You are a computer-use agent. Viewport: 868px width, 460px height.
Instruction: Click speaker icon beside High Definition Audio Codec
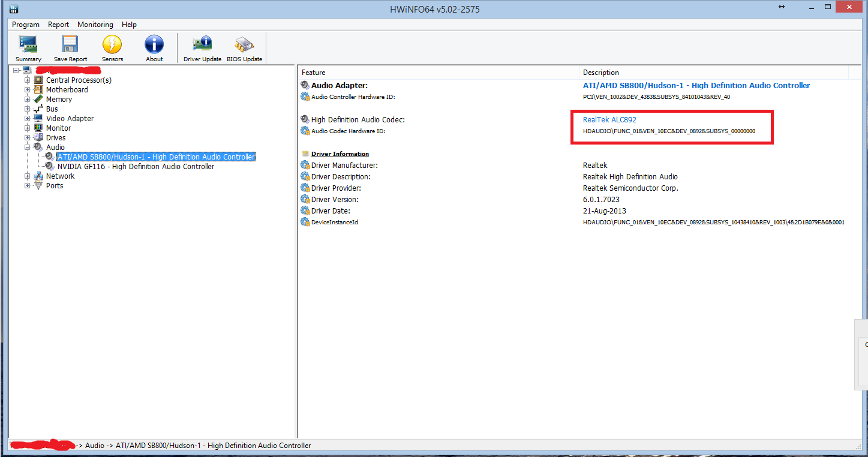305,119
